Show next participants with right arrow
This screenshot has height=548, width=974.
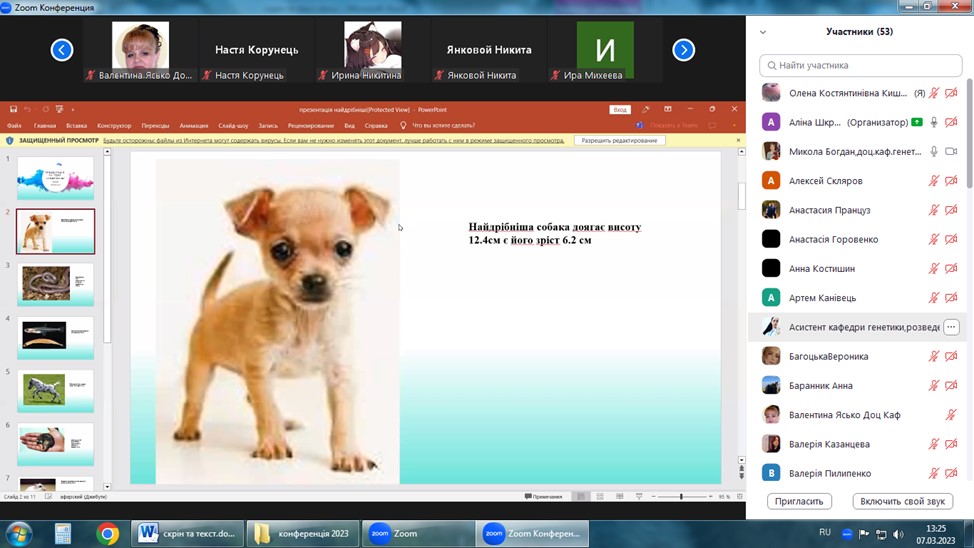click(x=683, y=50)
